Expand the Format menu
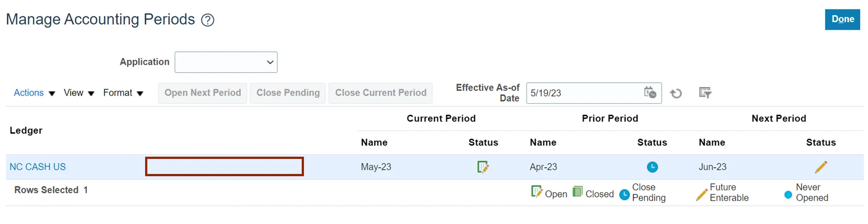 point(123,93)
